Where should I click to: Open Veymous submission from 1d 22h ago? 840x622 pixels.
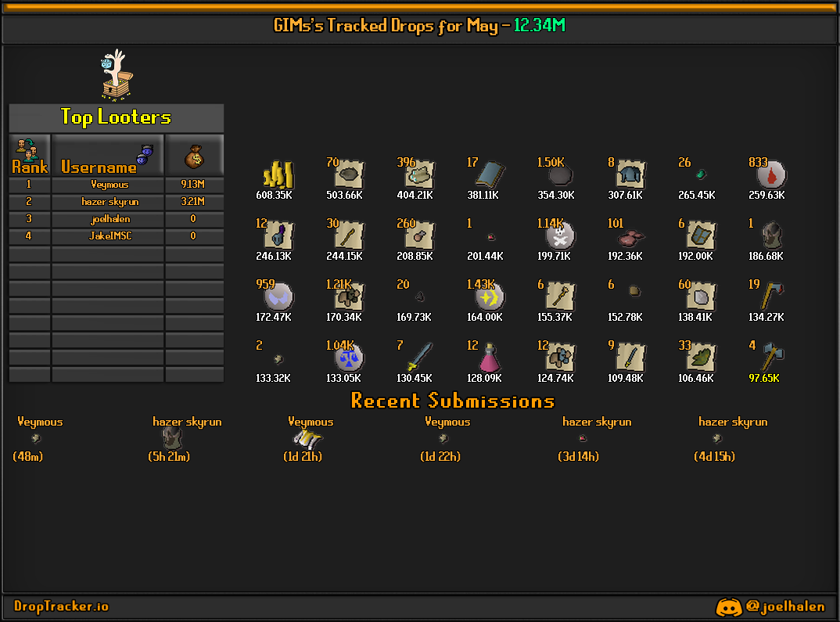point(443,439)
